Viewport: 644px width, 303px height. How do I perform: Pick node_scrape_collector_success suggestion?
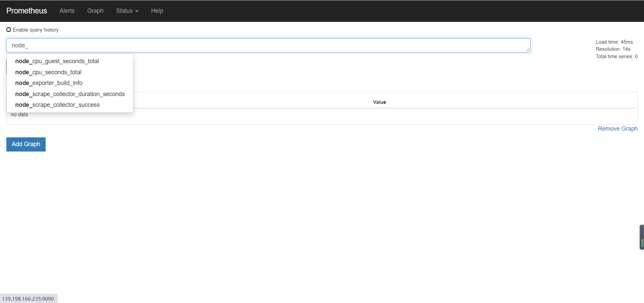tap(70, 105)
